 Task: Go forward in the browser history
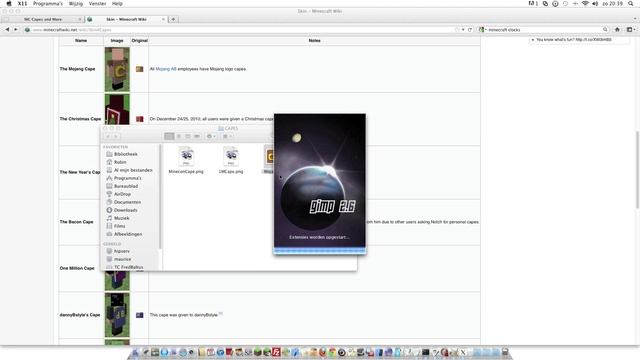point(16,29)
